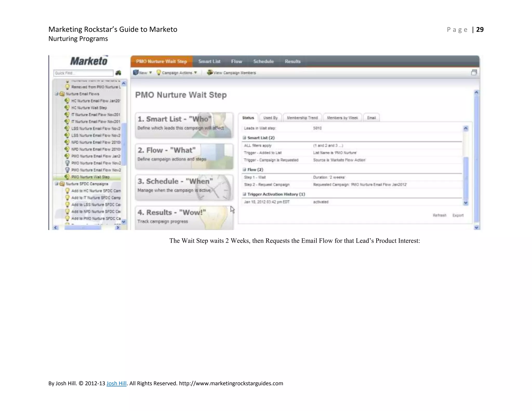
Task: Click the Campaign Actions lightbulb icon
Action: pyautogui.click(x=158, y=72)
